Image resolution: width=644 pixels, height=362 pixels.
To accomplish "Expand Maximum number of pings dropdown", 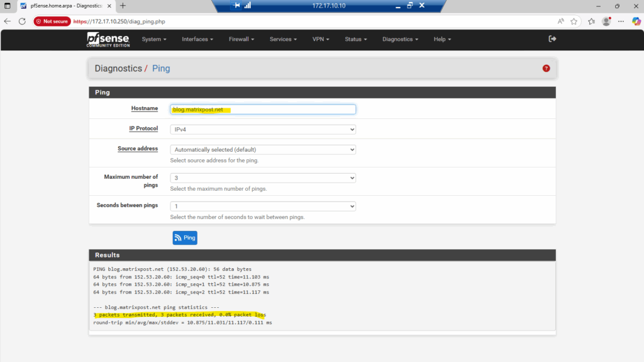I will [x=263, y=178].
